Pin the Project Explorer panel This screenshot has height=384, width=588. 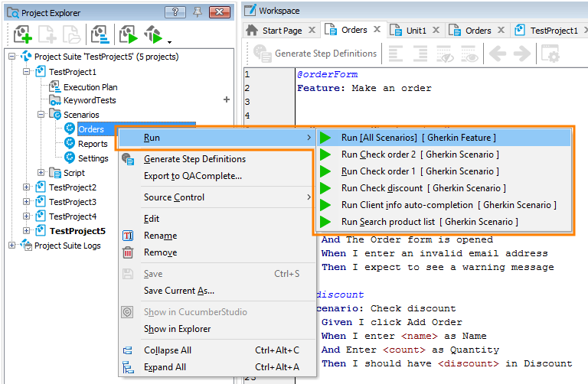tap(198, 12)
